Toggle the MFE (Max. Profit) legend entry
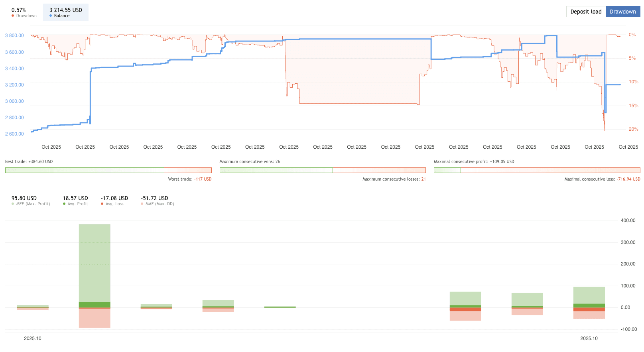The image size is (644, 352). (30, 201)
